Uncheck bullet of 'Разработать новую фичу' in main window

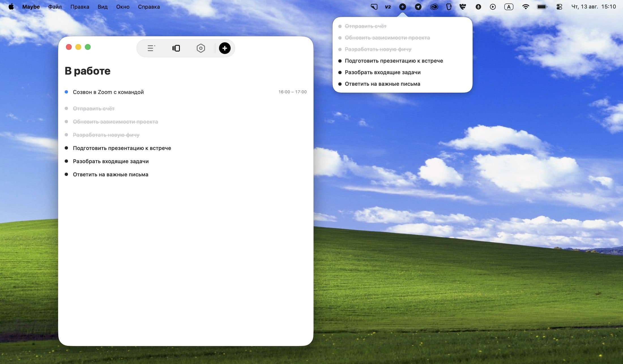(x=66, y=135)
